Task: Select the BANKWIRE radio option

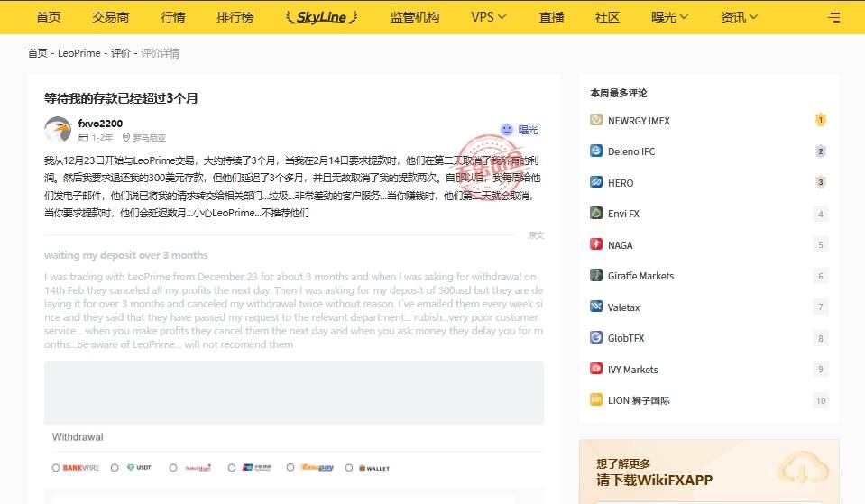Action: pyautogui.click(x=56, y=468)
